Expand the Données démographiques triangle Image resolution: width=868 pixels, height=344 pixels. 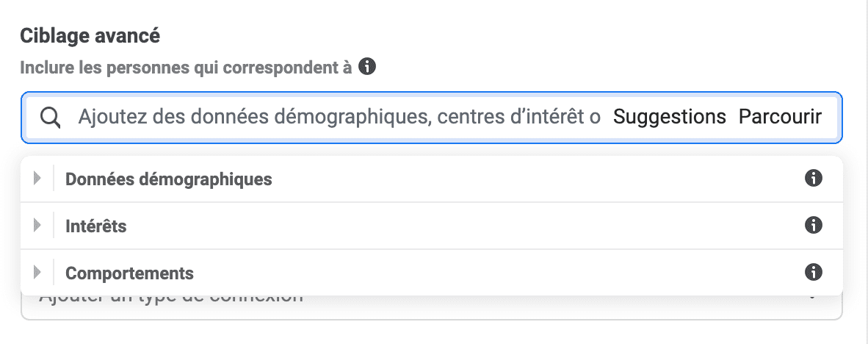coord(37,179)
